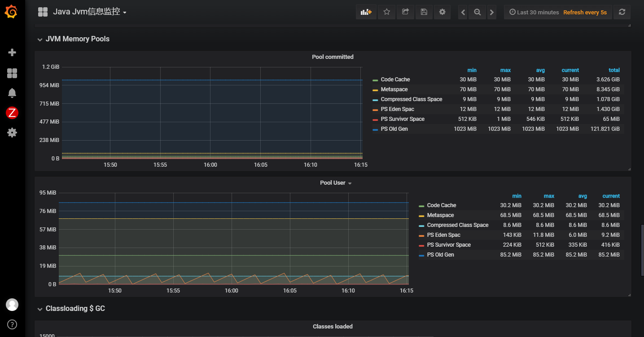Viewport: 644px width, 337px height.
Task: Open Alerting bell icon in sidebar
Action: pos(12,93)
